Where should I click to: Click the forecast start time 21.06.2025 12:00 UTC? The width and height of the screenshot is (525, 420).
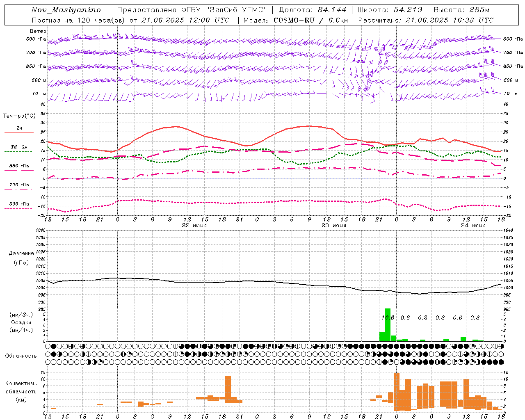pyautogui.click(x=185, y=20)
